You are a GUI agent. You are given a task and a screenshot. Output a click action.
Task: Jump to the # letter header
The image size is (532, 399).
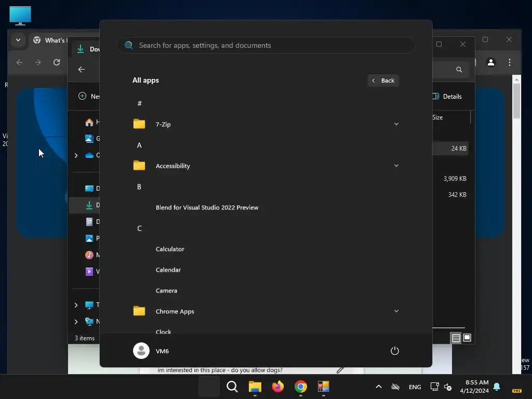pos(139,103)
